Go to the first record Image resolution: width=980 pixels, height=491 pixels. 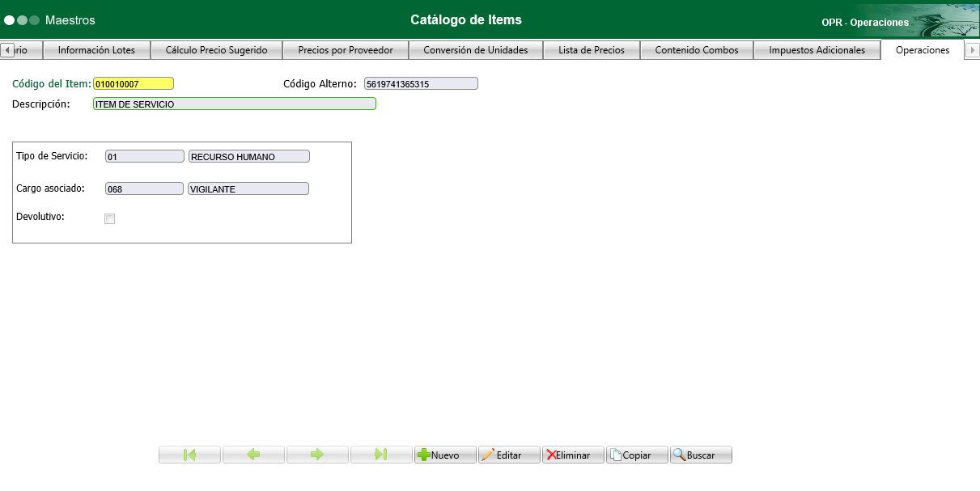(189, 455)
